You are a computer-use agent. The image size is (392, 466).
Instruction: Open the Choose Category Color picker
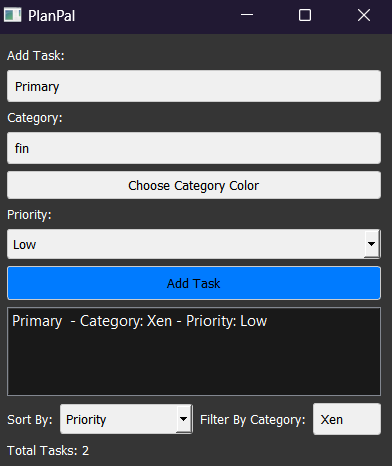click(194, 185)
